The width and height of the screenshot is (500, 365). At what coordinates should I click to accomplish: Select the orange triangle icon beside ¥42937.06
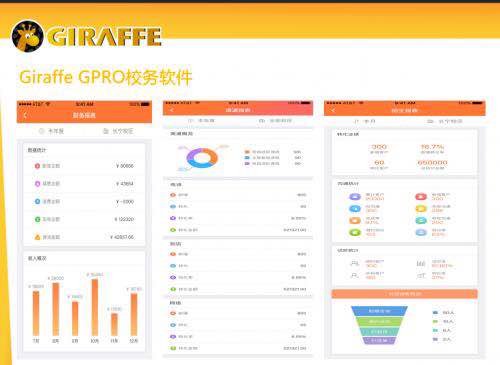point(37,237)
